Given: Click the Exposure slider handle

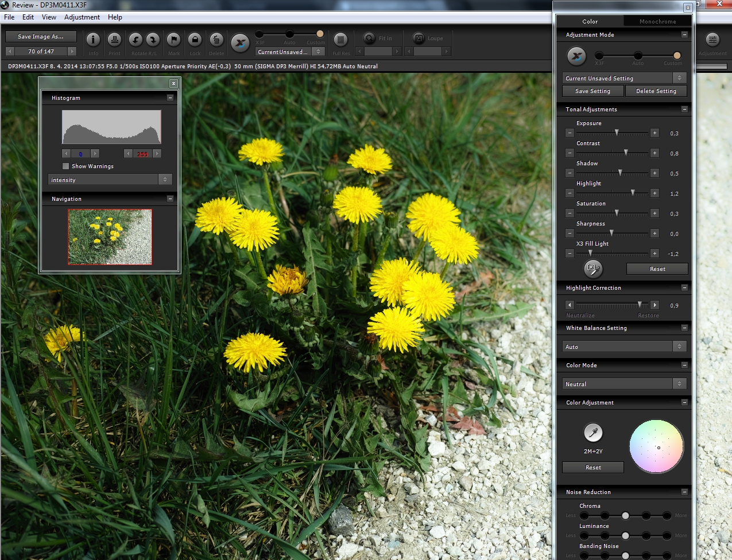Looking at the screenshot, I should point(617,133).
